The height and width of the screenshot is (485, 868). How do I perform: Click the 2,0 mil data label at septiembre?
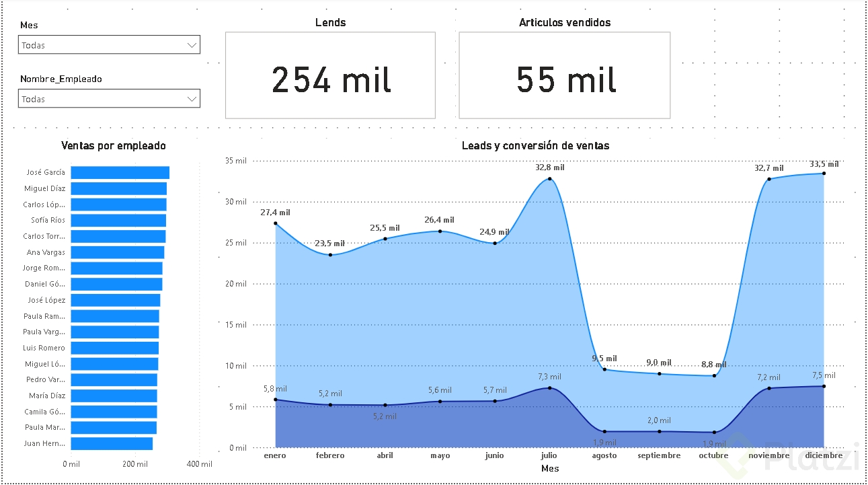click(x=659, y=420)
